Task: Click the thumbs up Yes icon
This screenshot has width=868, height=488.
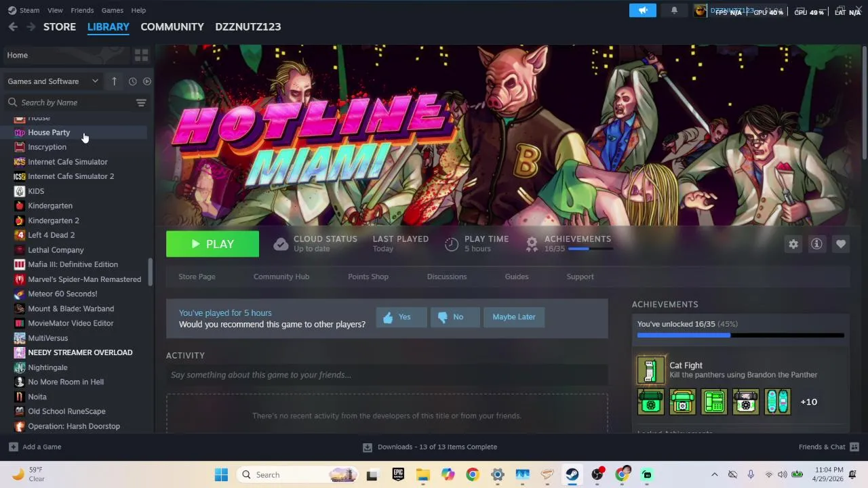Action: tap(388, 317)
